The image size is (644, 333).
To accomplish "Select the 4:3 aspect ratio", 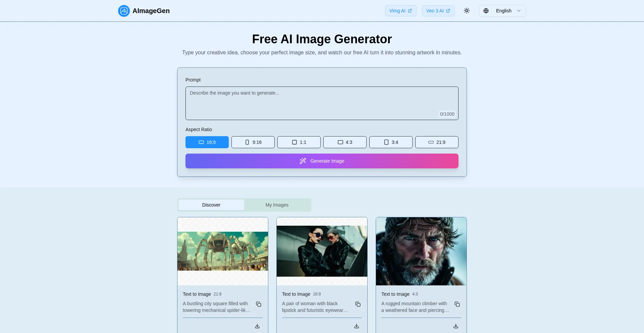I will click(345, 142).
